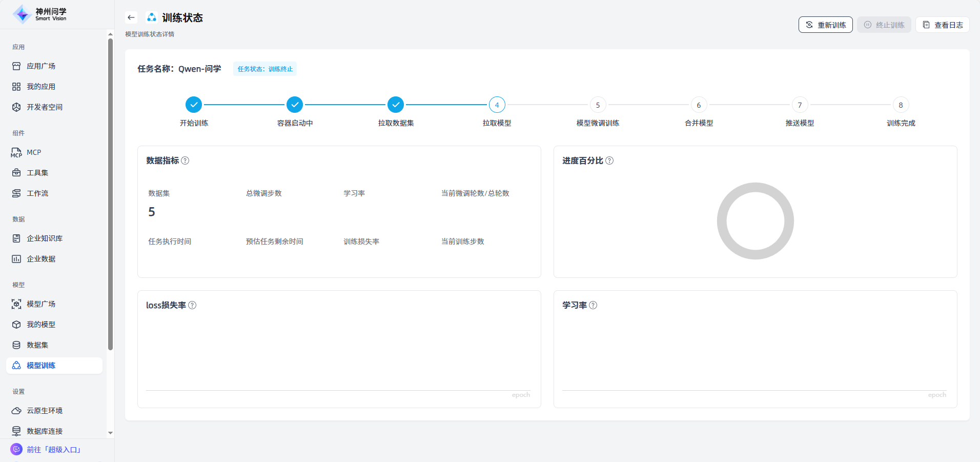The height and width of the screenshot is (462, 980).
Task: Open 数据集 under the 模型 section
Action: (37, 345)
